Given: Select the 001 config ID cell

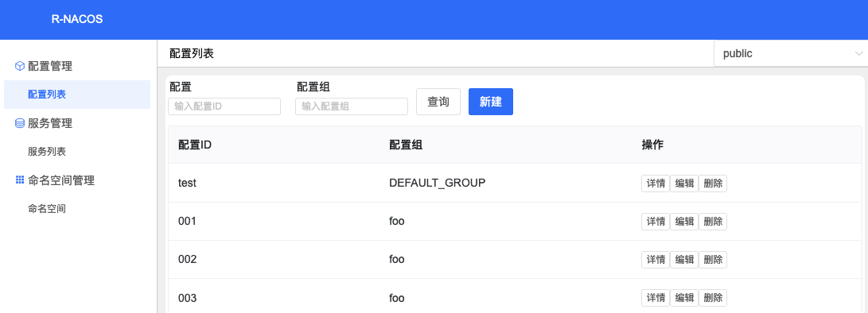Looking at the screenshot, I should pyautogui.click(x=188, y=221).
